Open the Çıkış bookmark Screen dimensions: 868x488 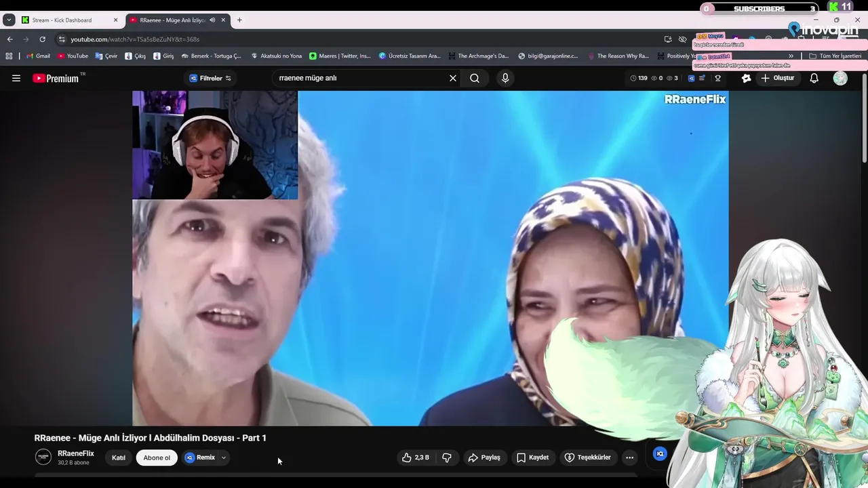pos(135,56)
